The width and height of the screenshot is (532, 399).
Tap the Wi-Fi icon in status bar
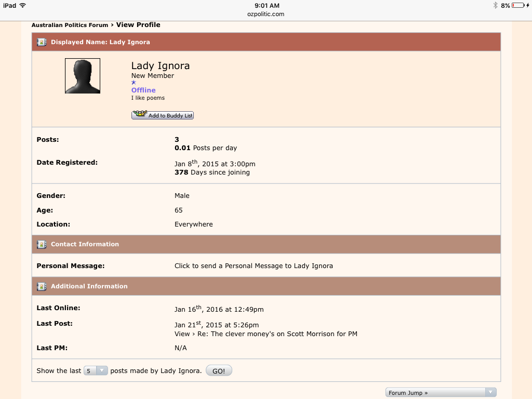tap(22, 5)
